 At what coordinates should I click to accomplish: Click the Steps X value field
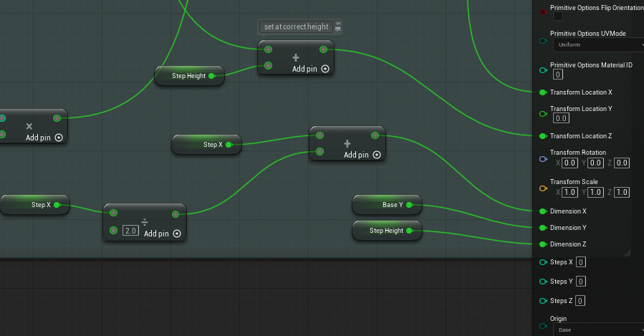click(581, 262)
